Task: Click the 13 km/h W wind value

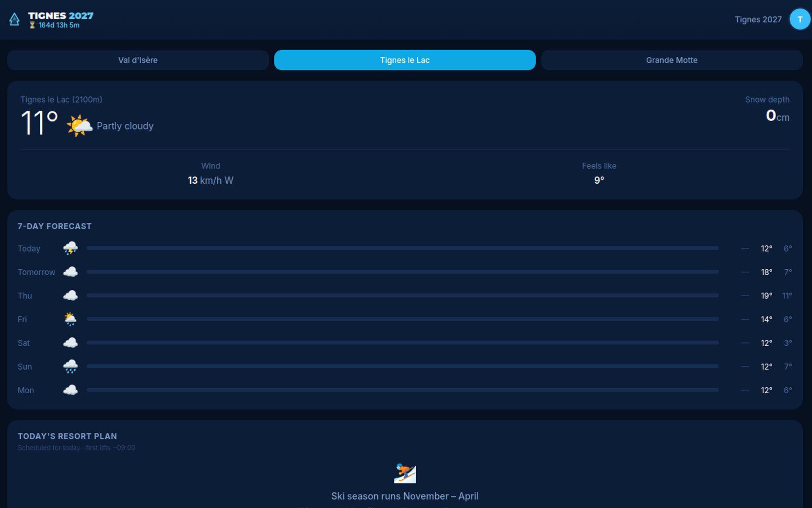Action: tap(211, 180)
